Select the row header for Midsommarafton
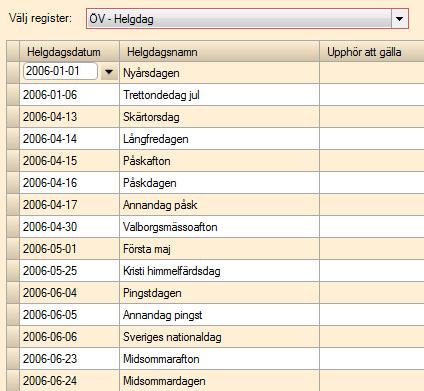This screenshot has height=391, width=424. pos(13,359)
